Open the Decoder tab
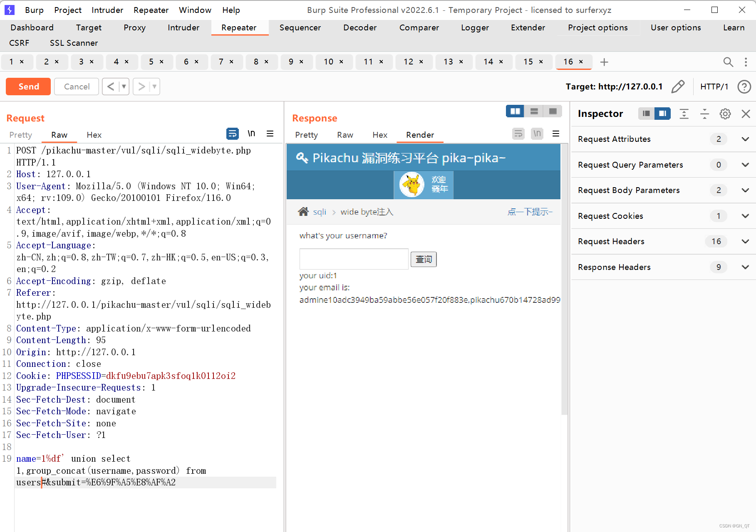756x532 pixels. pyautogui.click(x=360, y=27)
